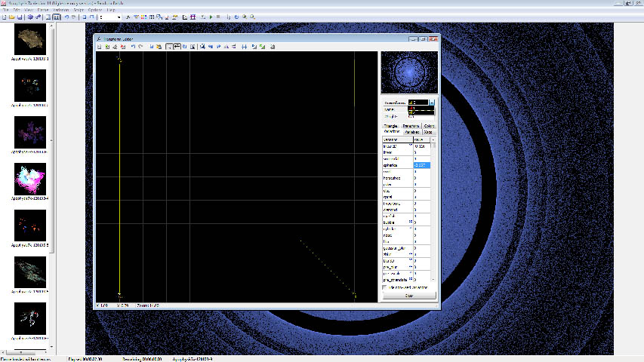Paste triangle in Transform Editor toolbar
The image size is (644, 362).
point(159,47)
